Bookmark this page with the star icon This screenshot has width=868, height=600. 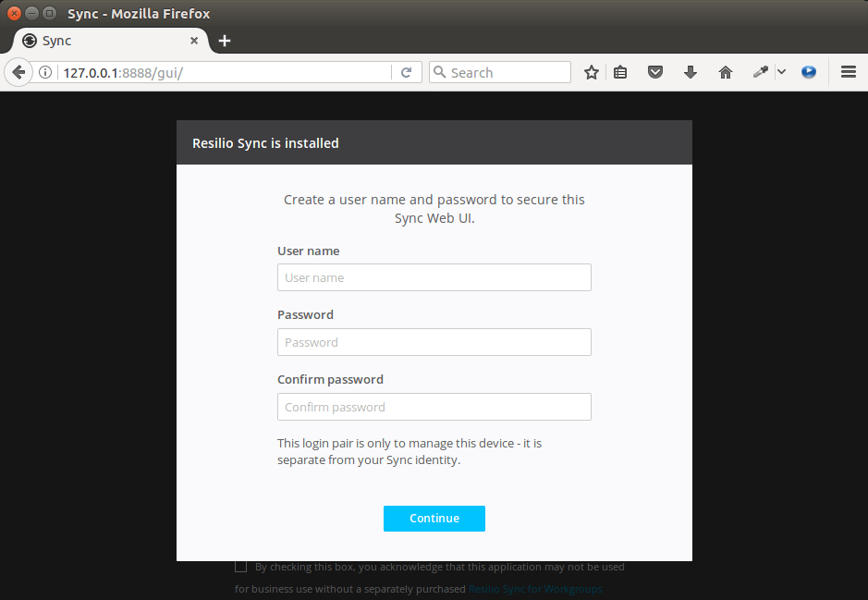coord(592,72)
